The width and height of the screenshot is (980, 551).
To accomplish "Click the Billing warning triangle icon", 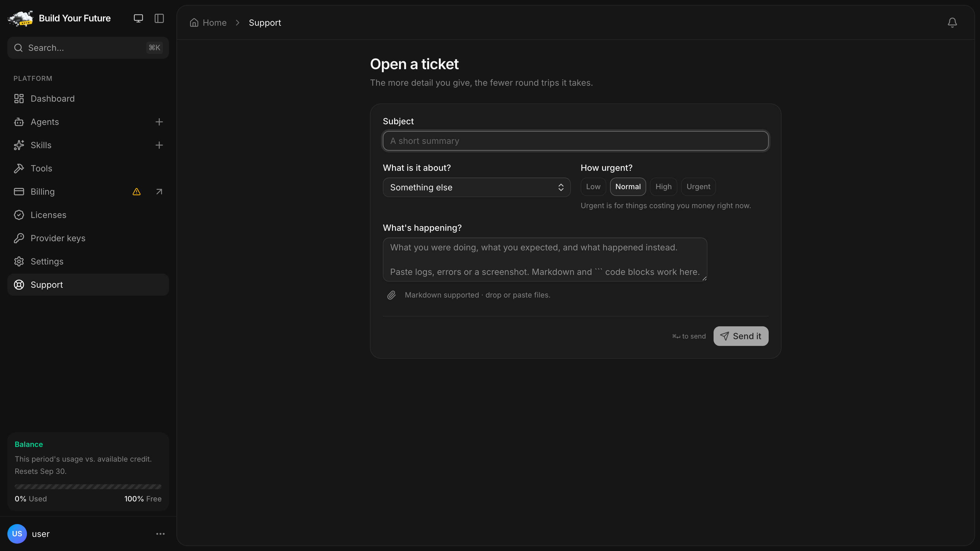I will pos(137,192).
